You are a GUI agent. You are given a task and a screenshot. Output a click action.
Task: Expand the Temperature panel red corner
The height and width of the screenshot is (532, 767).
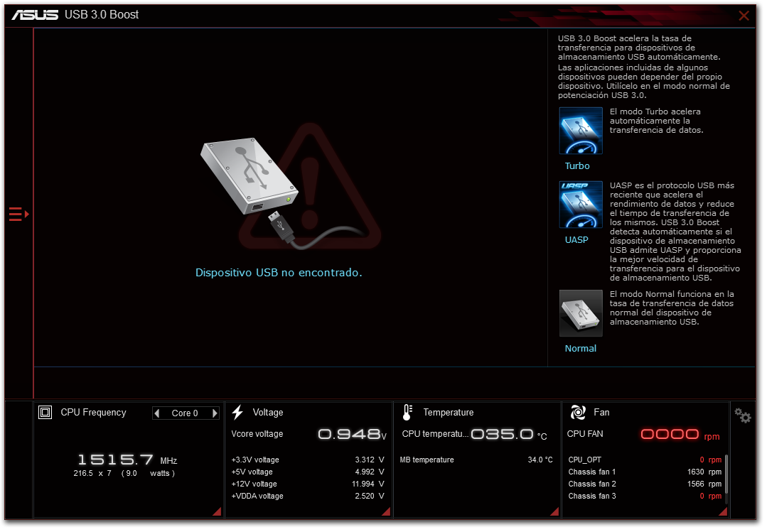pos(554,511)
